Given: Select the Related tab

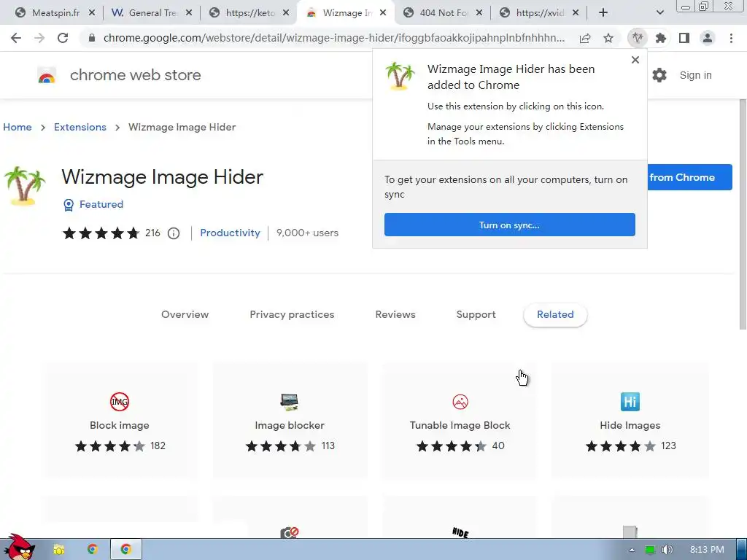Looking at the screenshot, I should 555,315.
